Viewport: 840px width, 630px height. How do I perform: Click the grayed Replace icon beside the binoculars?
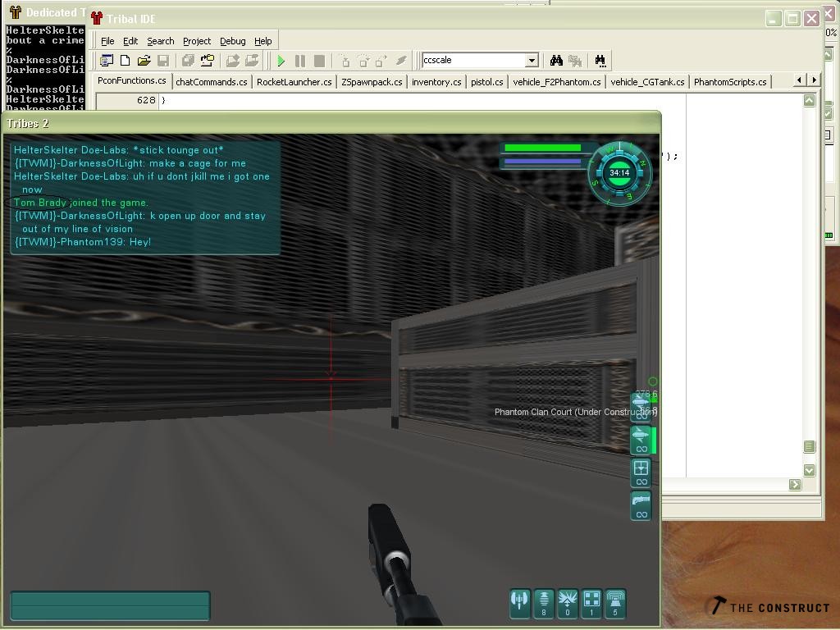coord(575,61)
